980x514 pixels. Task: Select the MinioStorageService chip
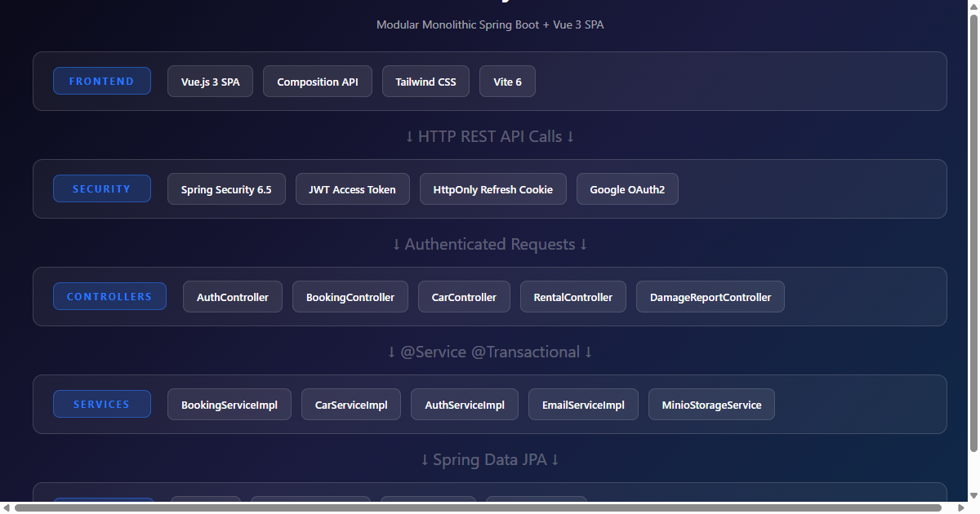click(x=711, y=405)
